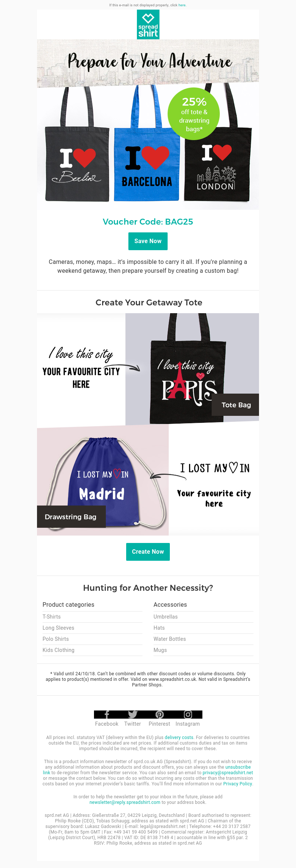Open the Umbrellas accessory link
This screenshot has height=868, width=296.
point(165,617)
